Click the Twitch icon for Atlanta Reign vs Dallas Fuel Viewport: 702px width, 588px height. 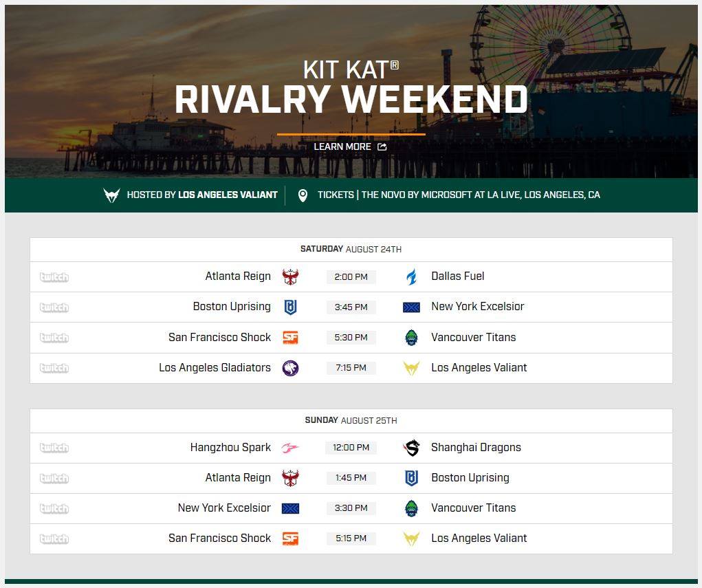[54, 277]
